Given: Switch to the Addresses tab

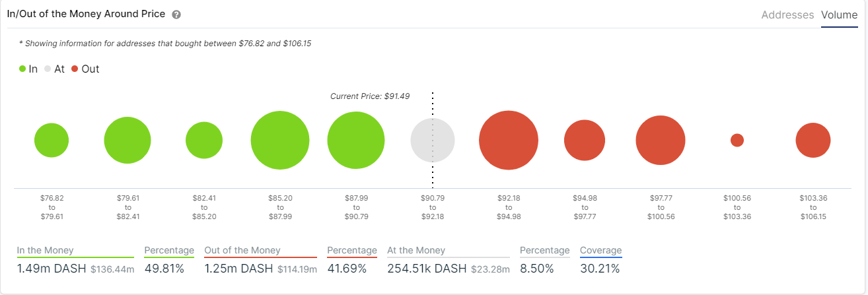Looking at the screenshot, I should click(787, 15).
